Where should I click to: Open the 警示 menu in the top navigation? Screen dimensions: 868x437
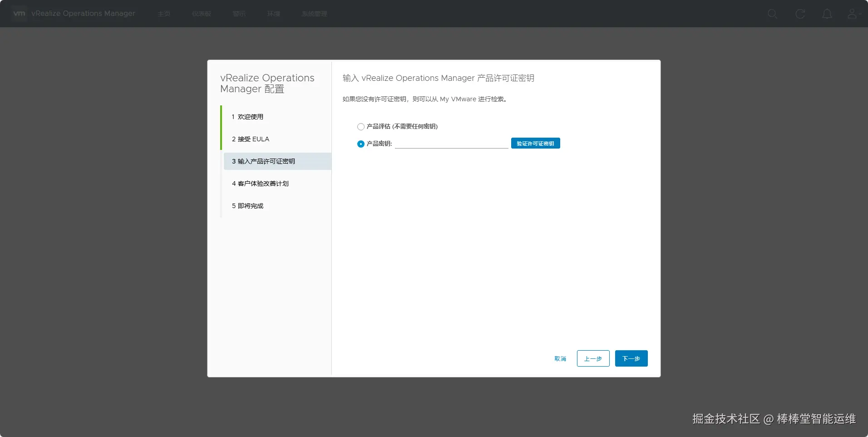pyautogui.click(x=239, y=14)
